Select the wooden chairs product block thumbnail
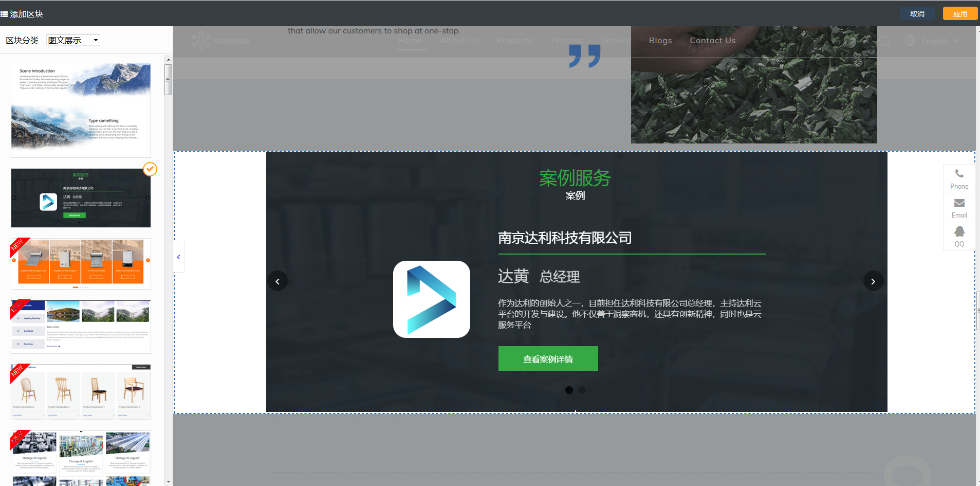The height and width of the screenshot is (486, 980). pyautogui.click(x=81, y=392)
